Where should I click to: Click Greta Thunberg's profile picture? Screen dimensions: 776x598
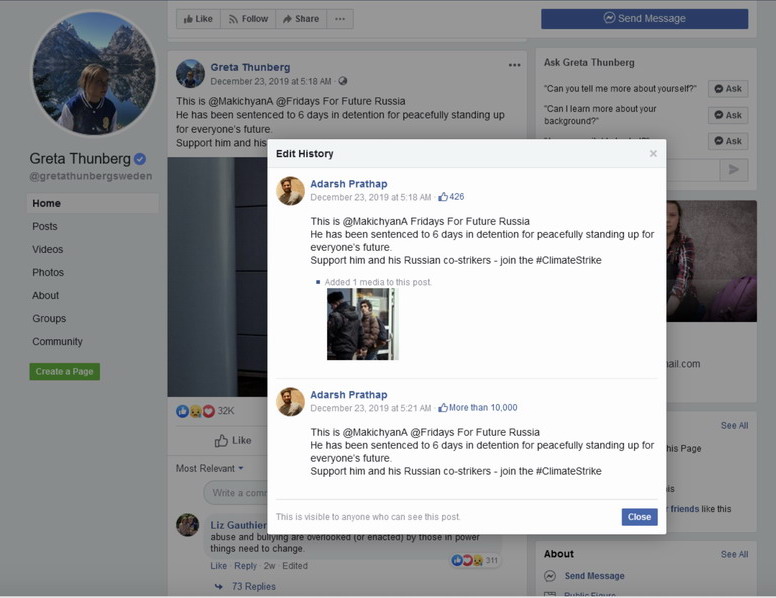[94, 76]
